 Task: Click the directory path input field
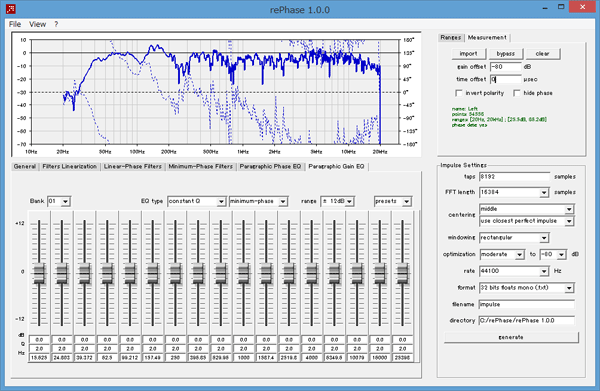pyautogui.click(x=527, y=321)
